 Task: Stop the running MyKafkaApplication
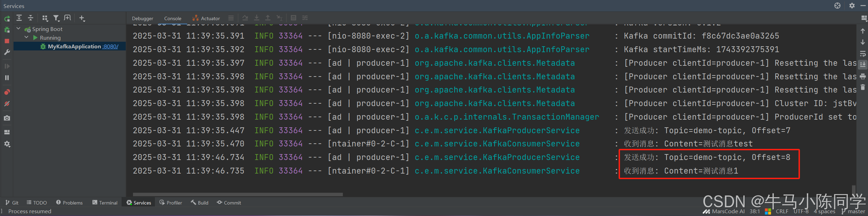point(7,41)
